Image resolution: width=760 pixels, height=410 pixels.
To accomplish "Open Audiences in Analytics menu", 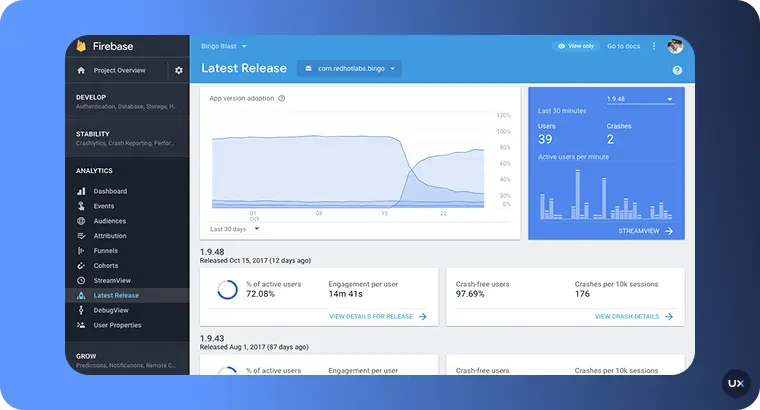I will [x=127, y=221].
